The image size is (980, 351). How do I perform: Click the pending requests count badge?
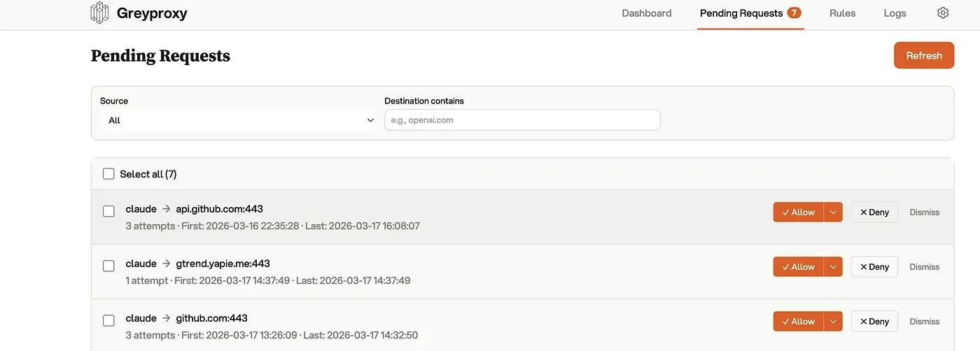[794, 13]
